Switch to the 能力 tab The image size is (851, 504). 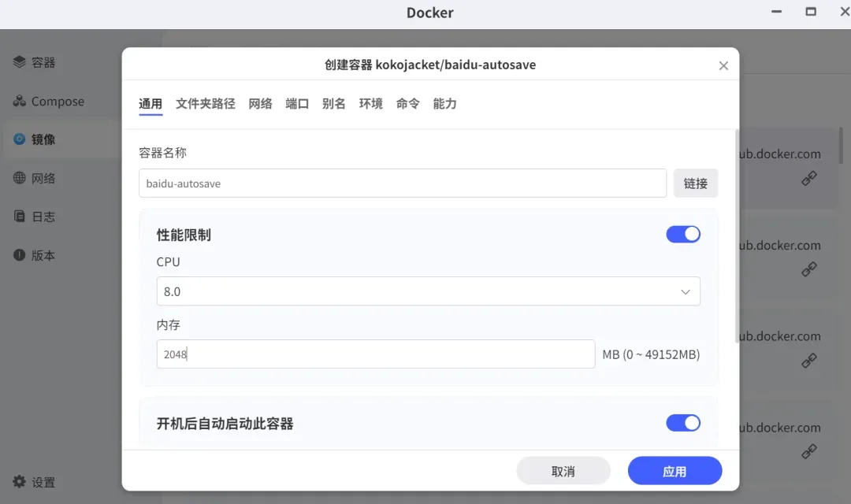[444, 104]
